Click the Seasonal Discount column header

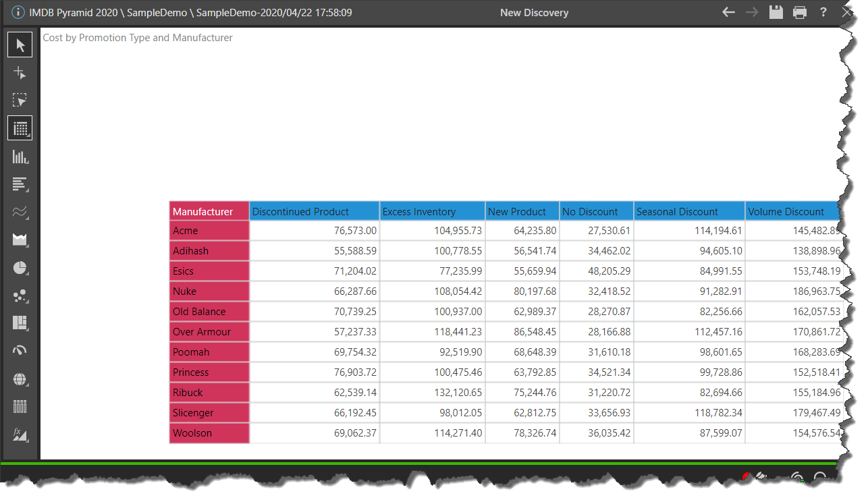click(689, 211)
